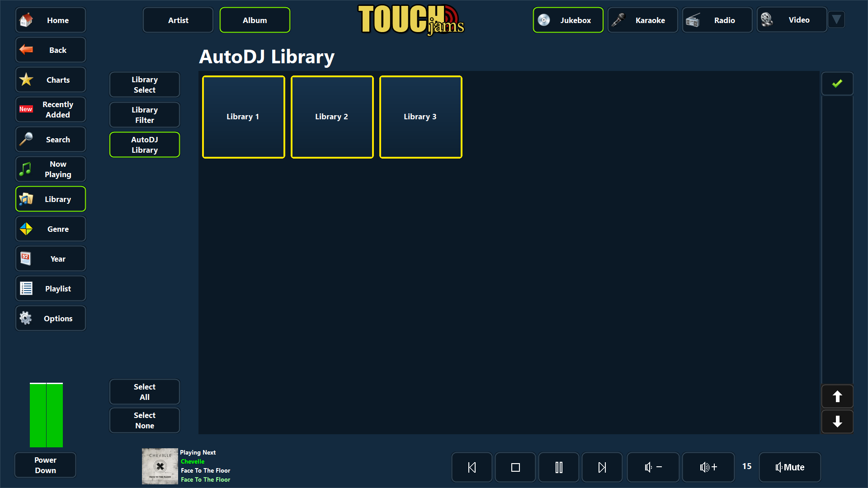Click the Select None button
Image resolution: width=868 pixels, height=488 pixels.
(x=144, y=420)
